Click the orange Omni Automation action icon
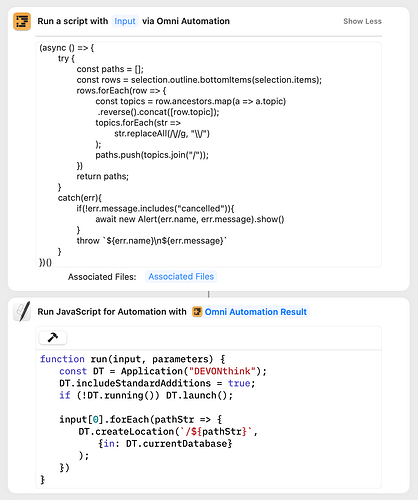 click(x=22, y=21)
